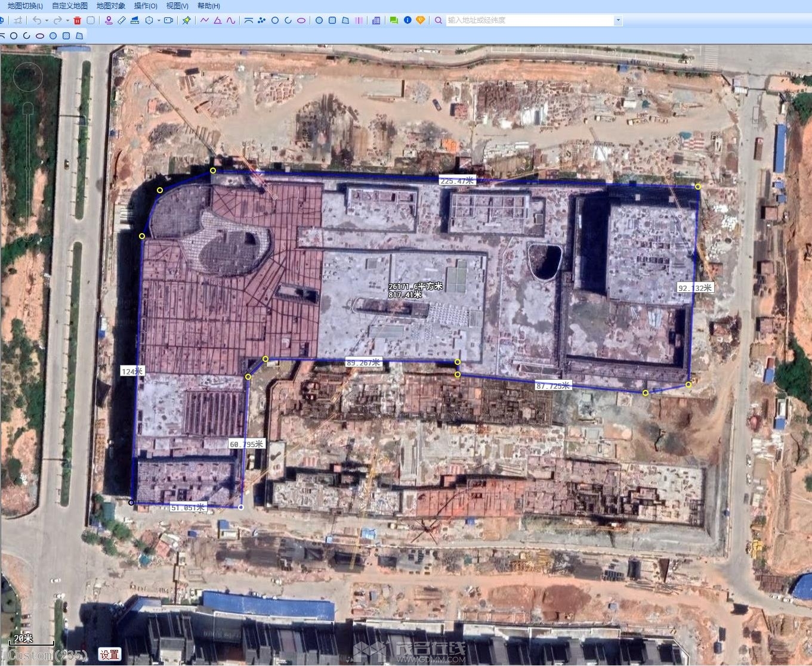Screen dimensions: 812x666
Task: Open the 地图切换 menu
Action: click(25, 6)
